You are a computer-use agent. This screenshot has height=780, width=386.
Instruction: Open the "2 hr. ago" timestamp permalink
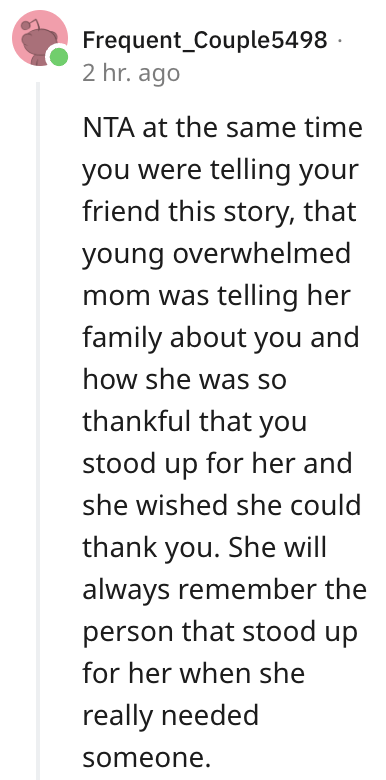tap(131, 73)
